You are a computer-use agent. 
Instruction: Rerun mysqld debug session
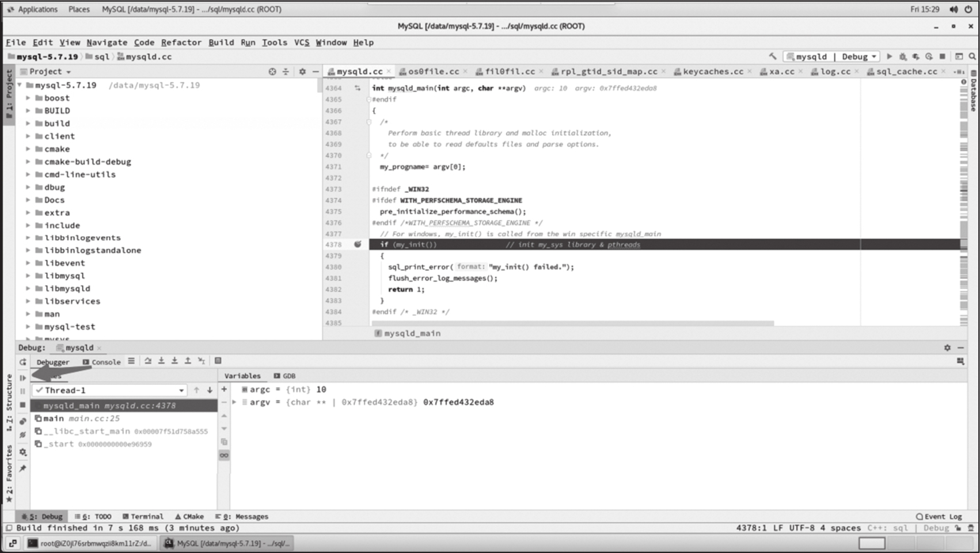[x=23, y=362]
